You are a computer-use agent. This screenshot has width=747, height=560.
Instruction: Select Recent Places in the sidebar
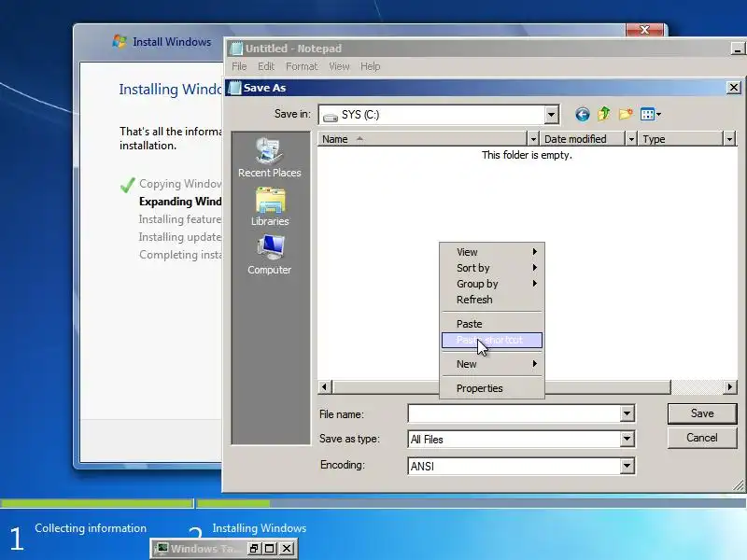270,158
